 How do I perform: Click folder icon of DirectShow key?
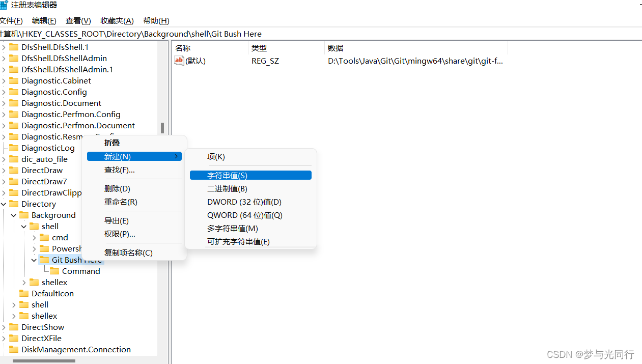click(14, 327)
